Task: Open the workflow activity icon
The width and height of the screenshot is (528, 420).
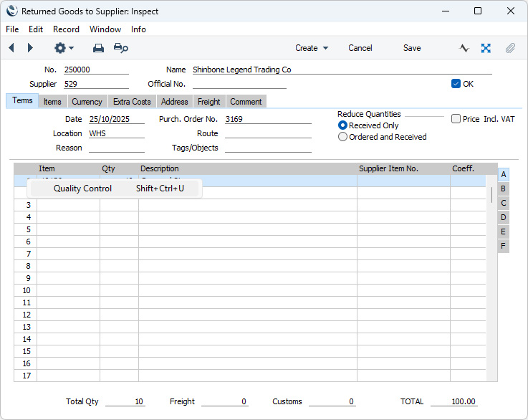Action: 464,48
